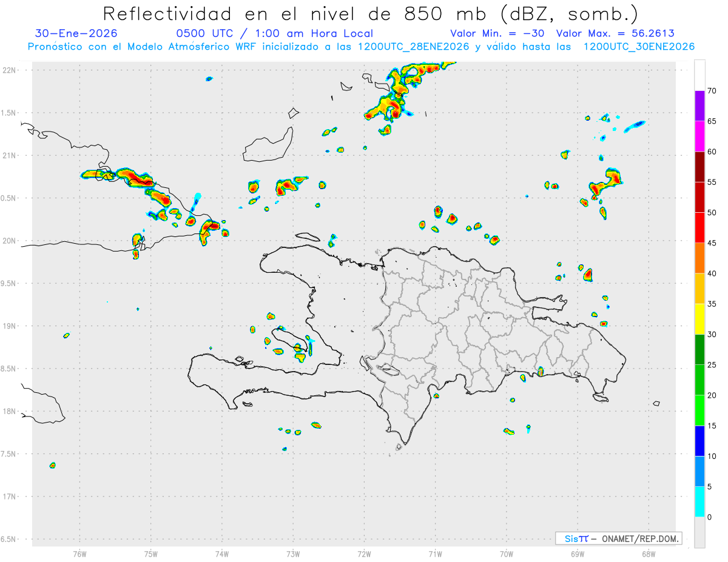This screenshot has height=562, width=728.
Task: Select the '75W' longitude label
Action: [151, 554]
